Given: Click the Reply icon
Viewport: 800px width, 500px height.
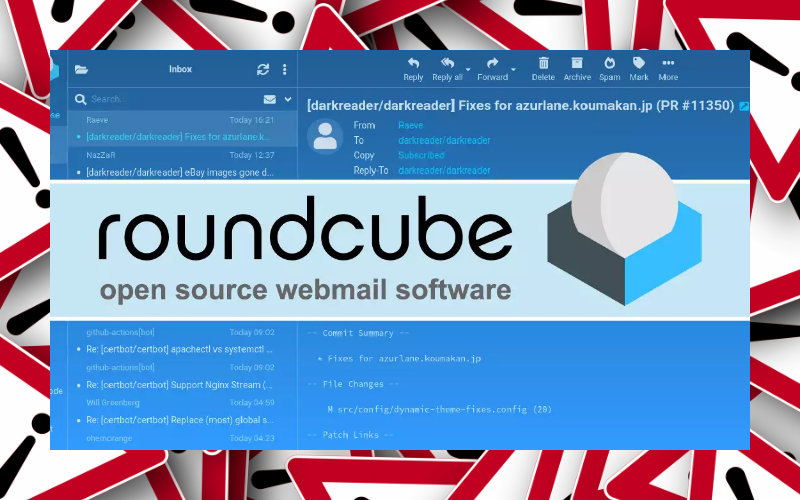Looking at the screenshot, I should 413,63.
